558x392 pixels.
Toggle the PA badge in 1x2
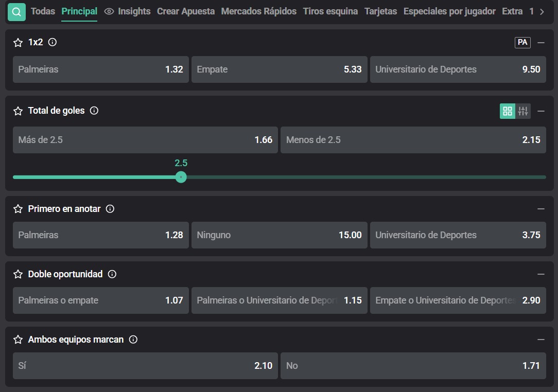[522, 42]
